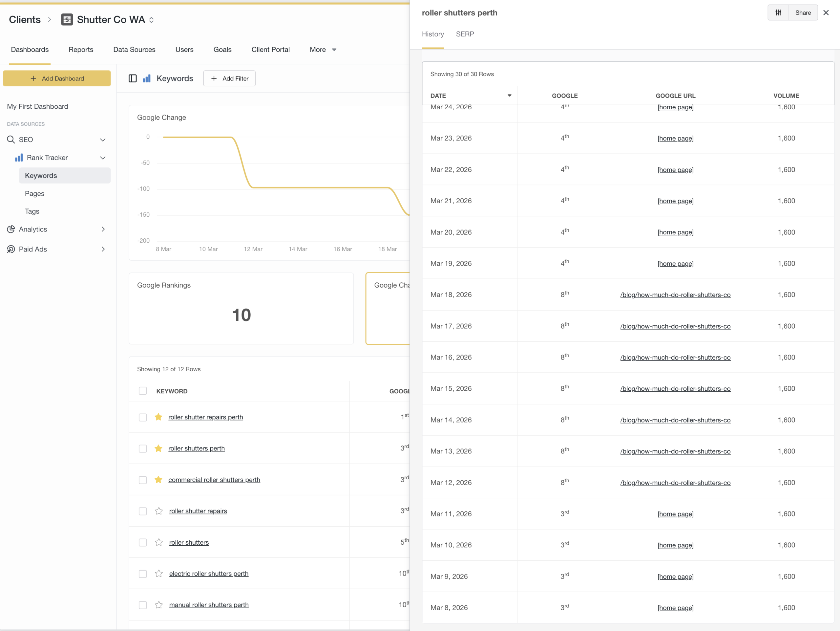Toggle the sidebar panel icon next to Keywords
This screenshot has height=631, width=840.
(x=133, y=79)
